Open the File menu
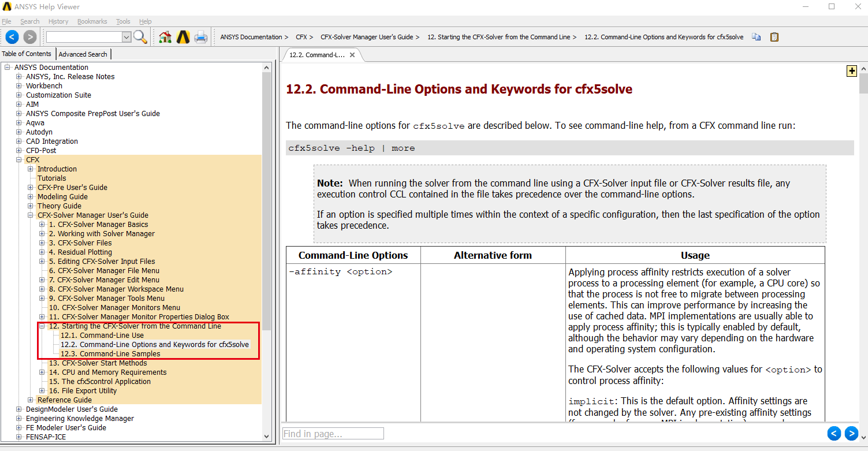The height and width of the screenshot is (451, 868). (x=6, y=21)
